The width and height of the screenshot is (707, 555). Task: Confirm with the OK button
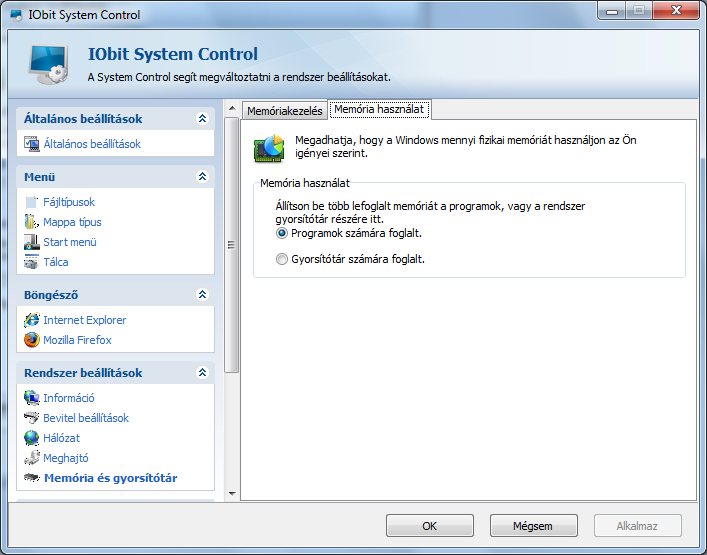click(x=430, y=526)
